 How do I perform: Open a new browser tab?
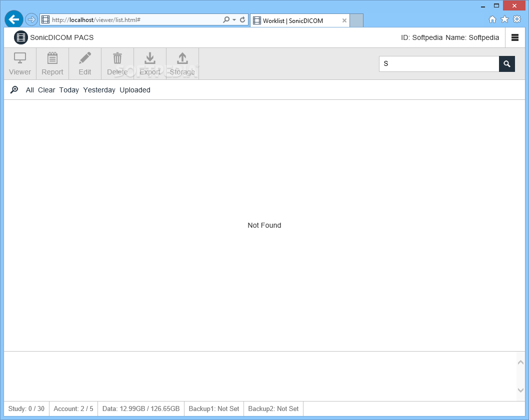coord(356,20)
